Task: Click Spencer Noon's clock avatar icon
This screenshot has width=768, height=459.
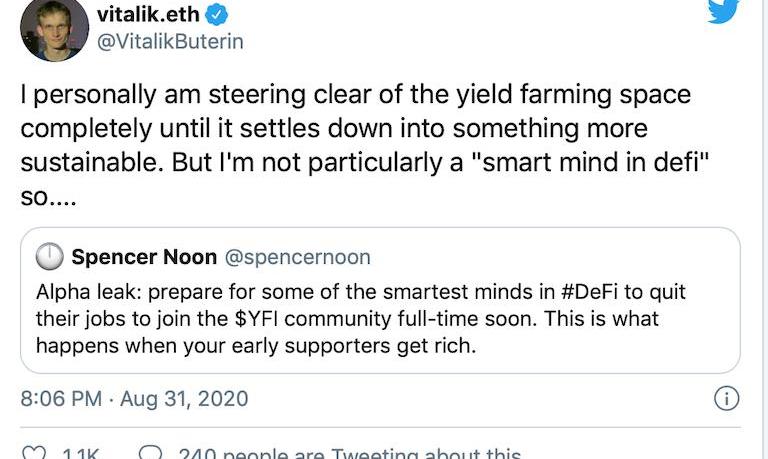Action: tap(49, 258)
